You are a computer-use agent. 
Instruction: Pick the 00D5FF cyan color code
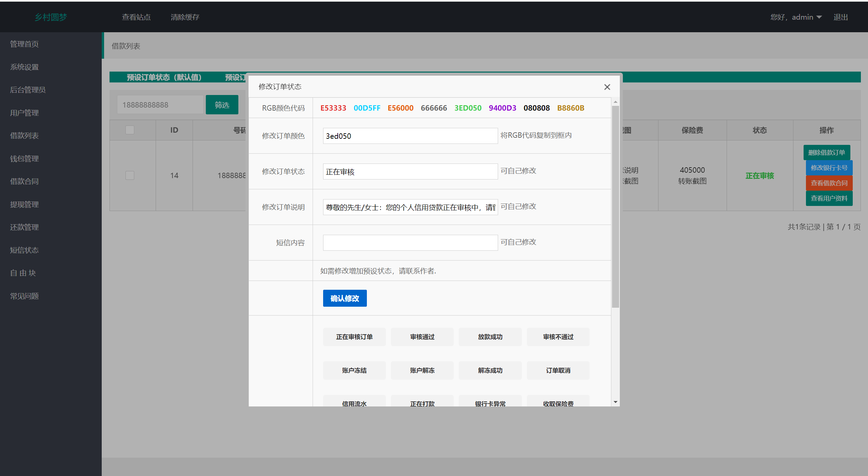tap(367, 108)
